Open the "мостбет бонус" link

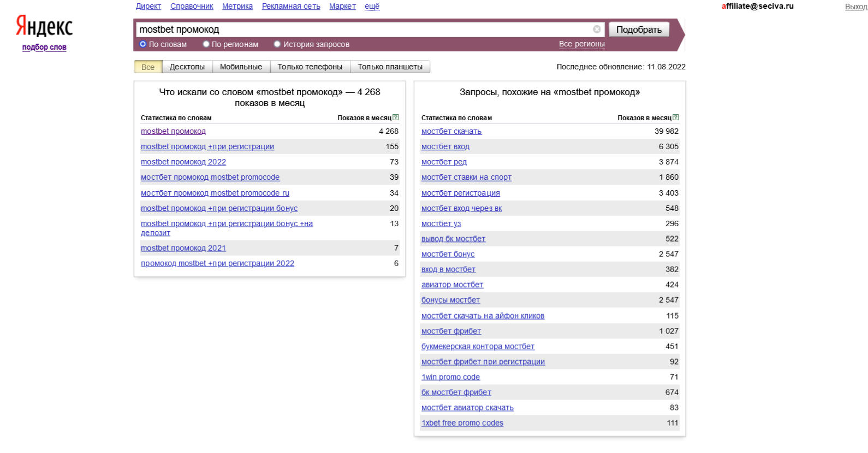click(x=448, y=254)
